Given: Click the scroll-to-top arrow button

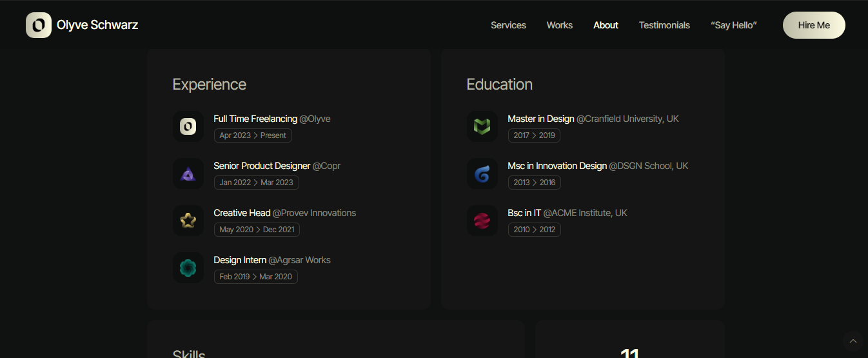Looking at the screenshot, I should coord(853,341).
